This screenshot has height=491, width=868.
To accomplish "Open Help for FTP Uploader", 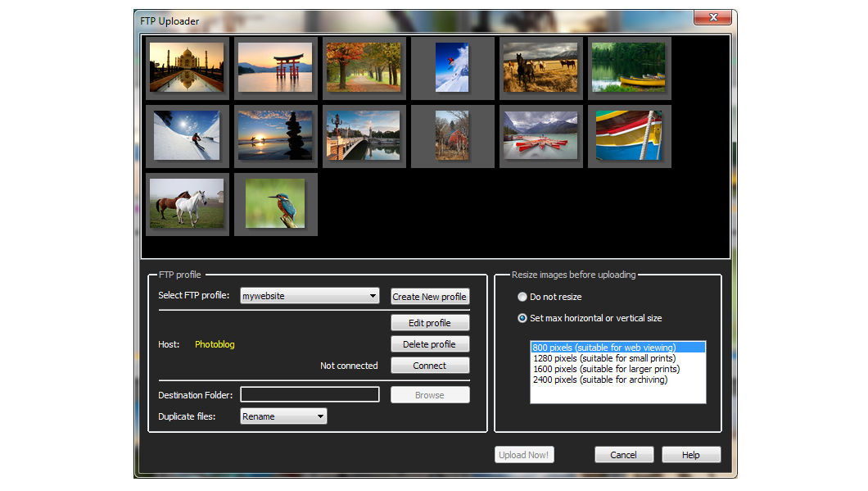I will [691, 455].
